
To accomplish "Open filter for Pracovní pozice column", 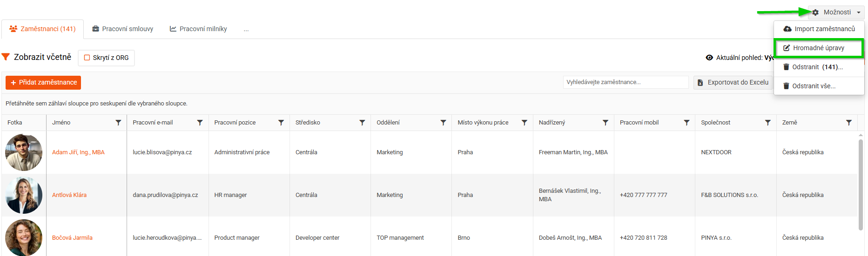I will [x=281, y=123].
